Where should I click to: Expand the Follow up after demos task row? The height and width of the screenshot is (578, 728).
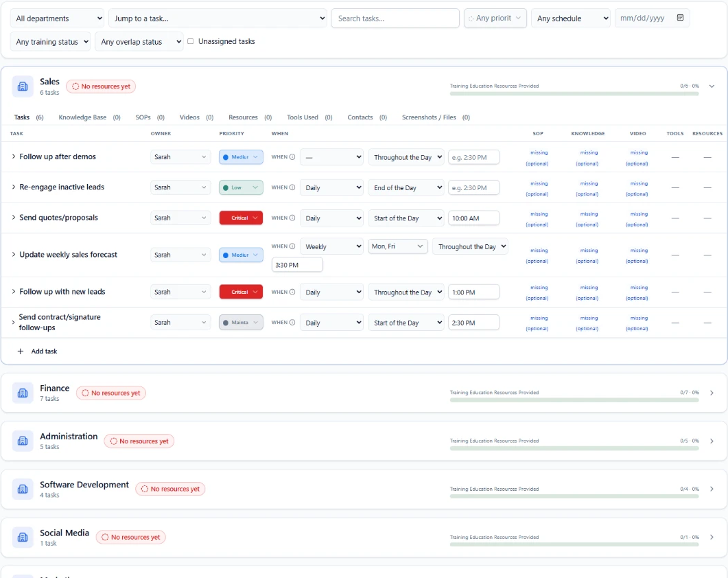click(x=14, y=157)
